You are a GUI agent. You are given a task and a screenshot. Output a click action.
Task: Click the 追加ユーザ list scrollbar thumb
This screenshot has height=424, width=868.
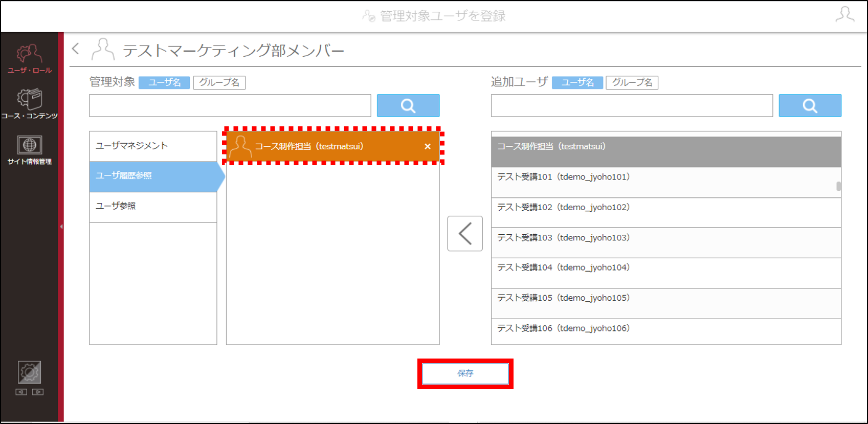pos(838,186)
